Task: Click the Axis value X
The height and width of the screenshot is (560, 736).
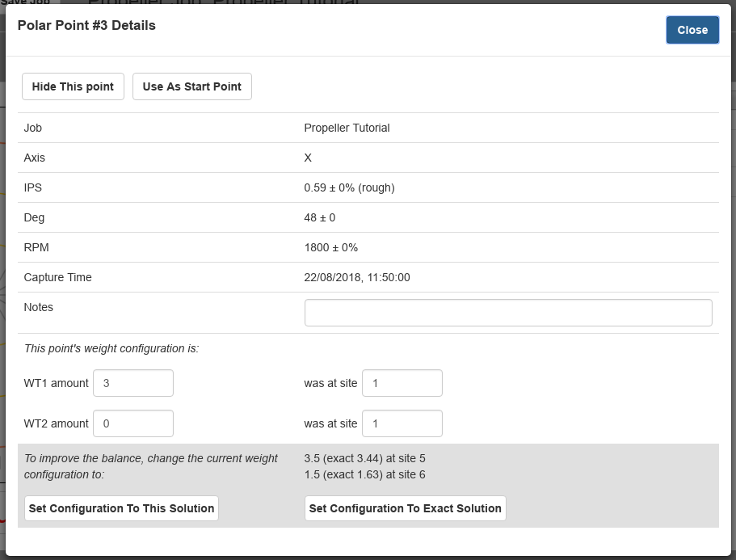Action: tap(308, 158)
